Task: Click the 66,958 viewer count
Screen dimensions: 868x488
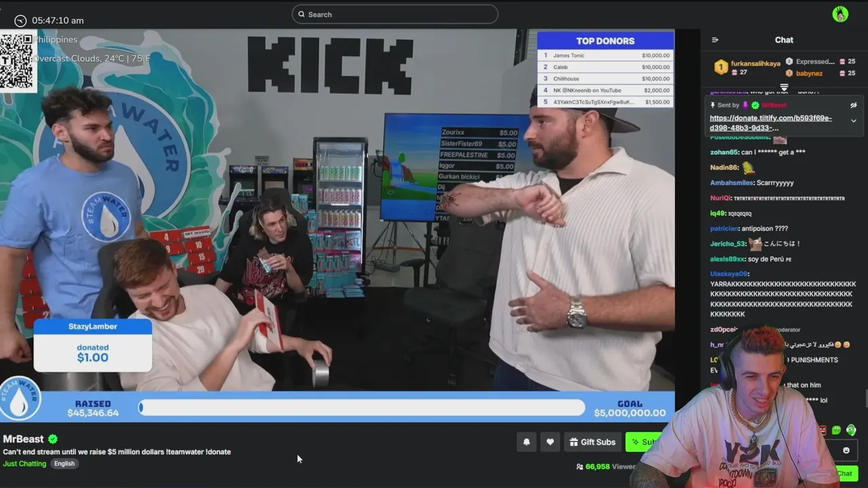Action: tap(597, 467)
